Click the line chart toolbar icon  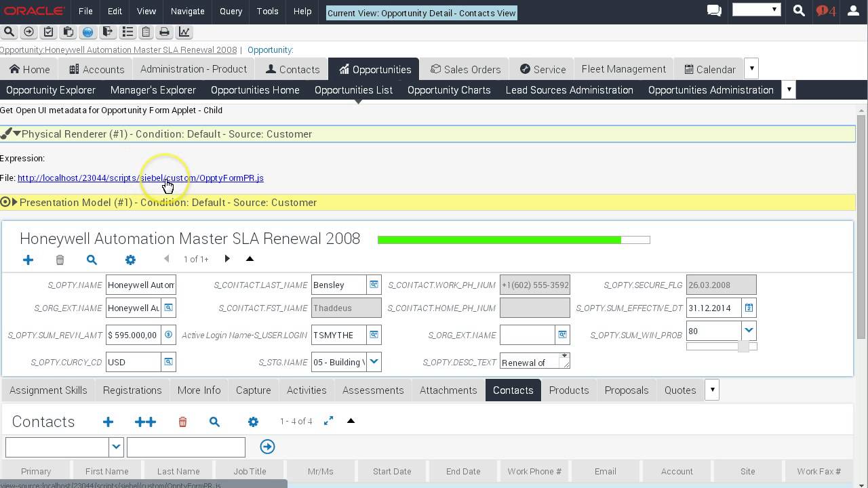click(x=184, y=32)
